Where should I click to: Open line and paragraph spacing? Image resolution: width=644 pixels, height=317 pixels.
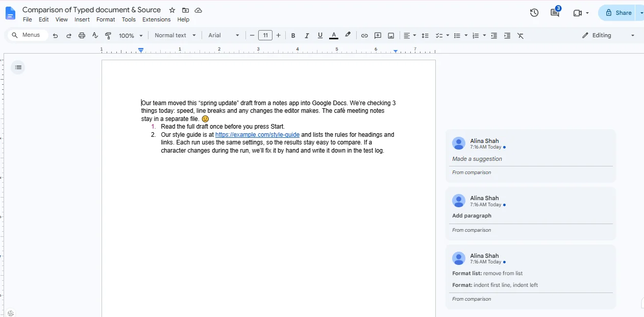pos(425,36)
